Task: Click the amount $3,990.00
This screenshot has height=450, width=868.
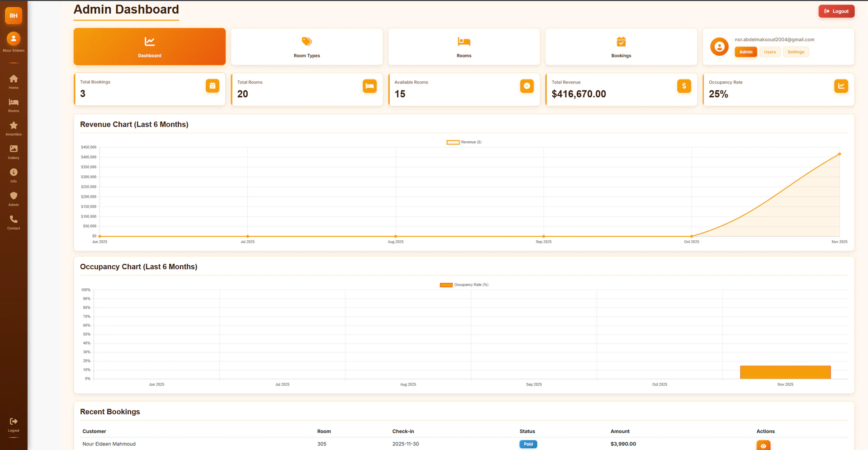Action: coord(623,444)
